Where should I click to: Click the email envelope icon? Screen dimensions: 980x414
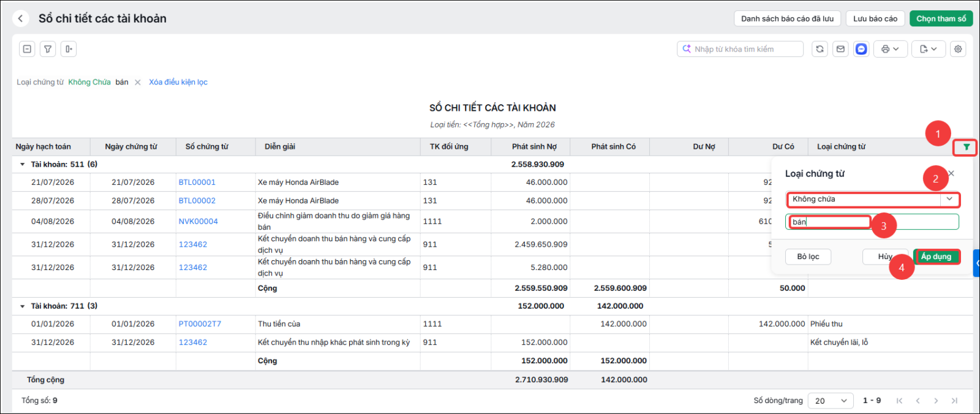tap(840, 49)
